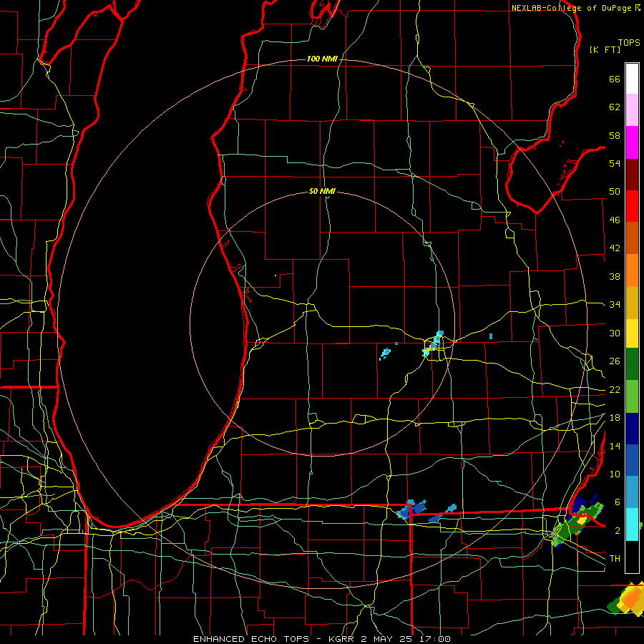Click the '46' legend value
The image size is (644, 644).
click(x=615, y=220)
